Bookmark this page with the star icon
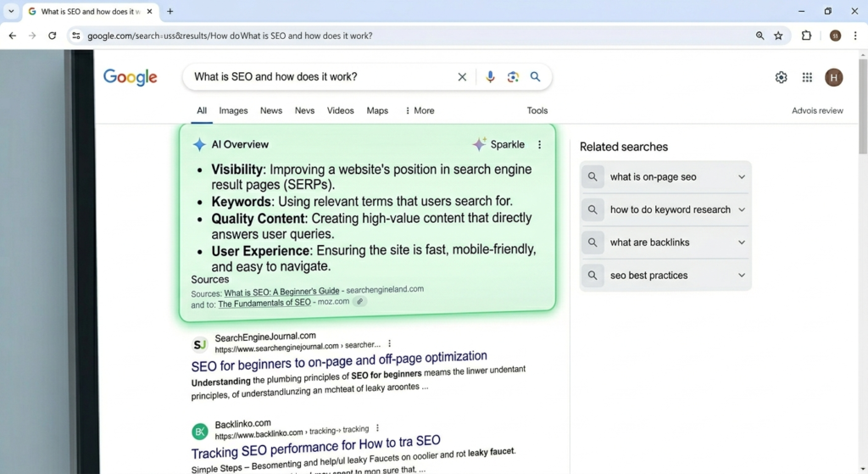This screenshot has height=474, width=868. (x=778, y=36)
